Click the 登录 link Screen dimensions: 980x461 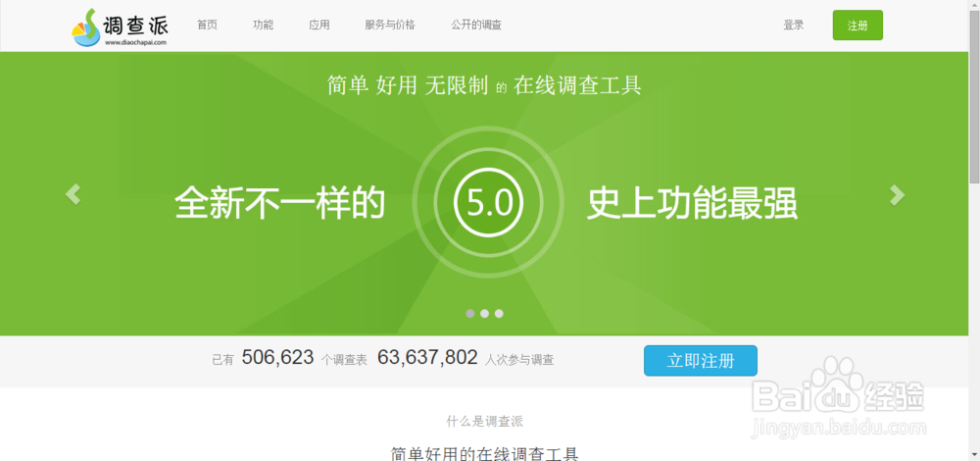pyautogui.click(x=794, y=26)
